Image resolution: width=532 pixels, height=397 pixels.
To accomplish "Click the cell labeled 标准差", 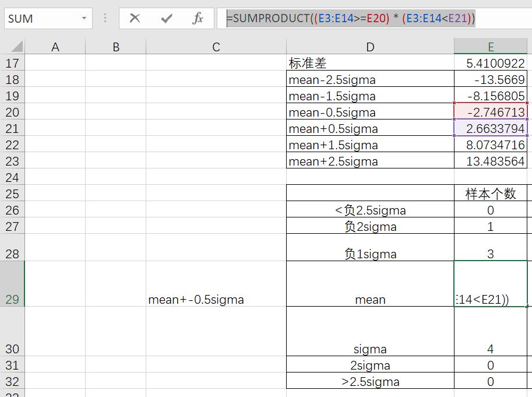I will pyautogui.click(x=370, y=63).
